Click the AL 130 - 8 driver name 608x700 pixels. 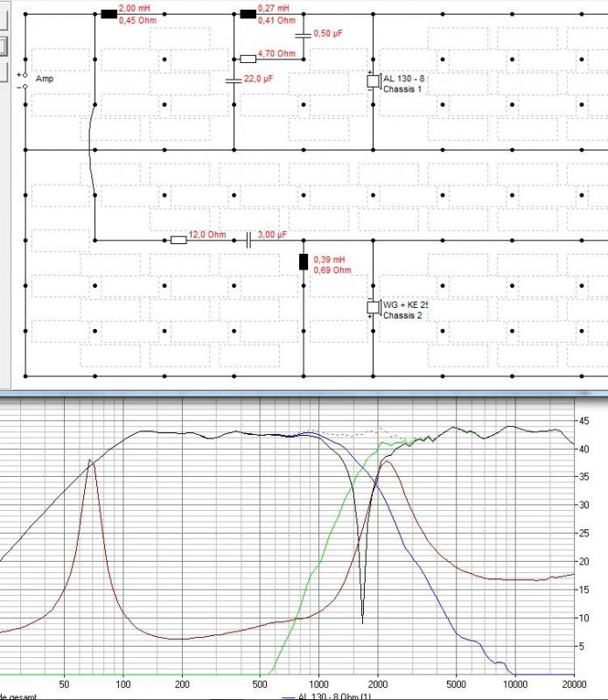pyautogui.click(x=404, y=79)
